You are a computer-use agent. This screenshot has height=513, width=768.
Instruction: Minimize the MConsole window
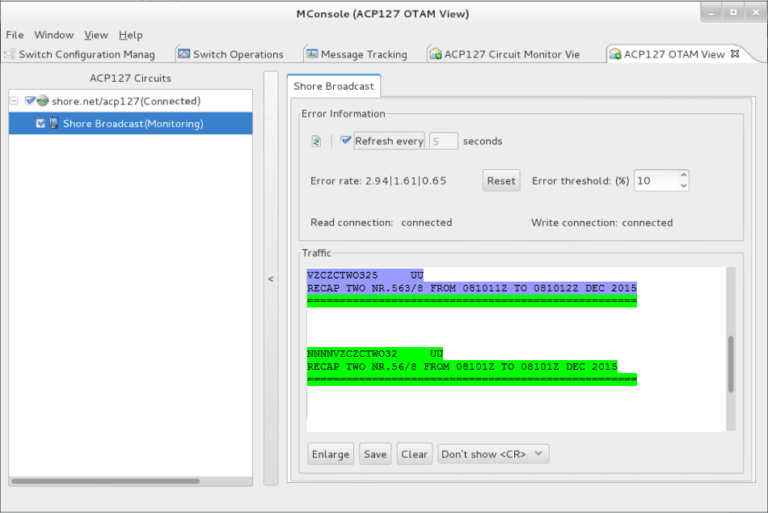coord(711,13)
